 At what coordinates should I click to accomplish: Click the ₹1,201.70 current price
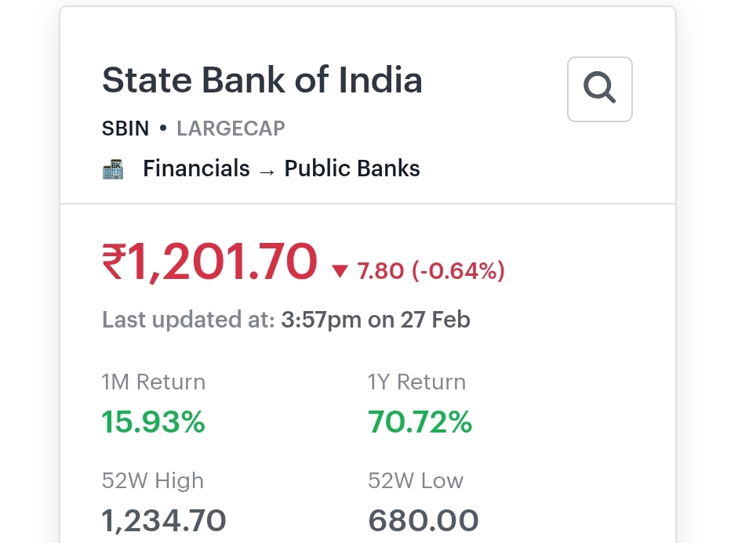pyautogui.click(x=209, y=262)
